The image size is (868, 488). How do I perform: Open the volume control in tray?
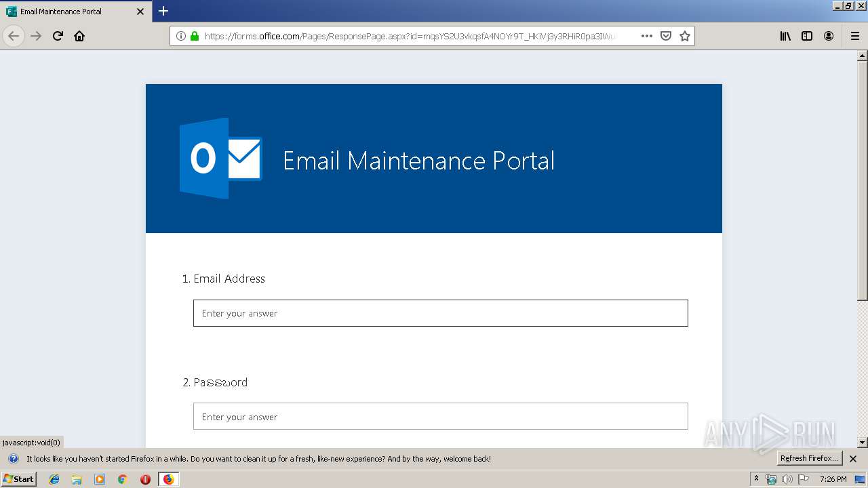click(x=787, y=479)
